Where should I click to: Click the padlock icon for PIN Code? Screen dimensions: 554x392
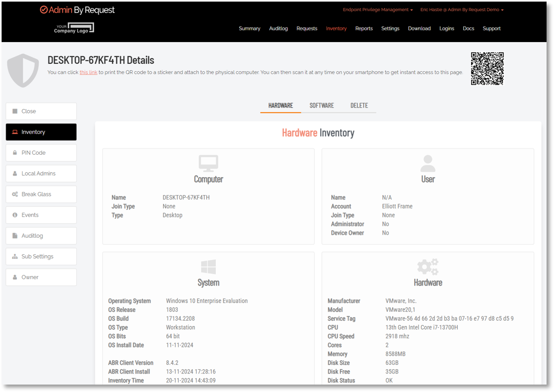coord(15,153)
